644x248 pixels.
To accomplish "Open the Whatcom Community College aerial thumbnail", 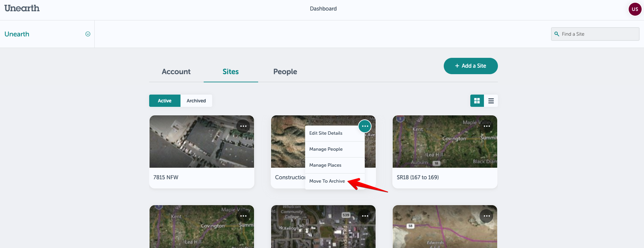I will click(x=323, y=227).
